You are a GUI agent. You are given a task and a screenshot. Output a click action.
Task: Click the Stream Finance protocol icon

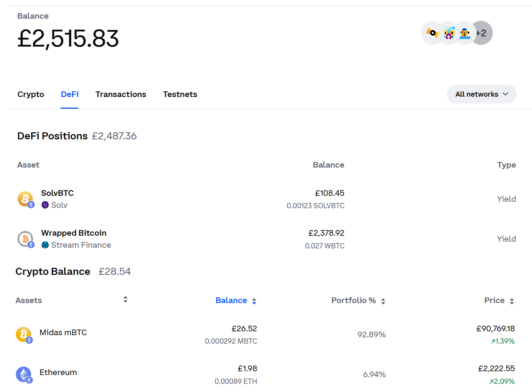pyautogui.click(x=45, y=245)
